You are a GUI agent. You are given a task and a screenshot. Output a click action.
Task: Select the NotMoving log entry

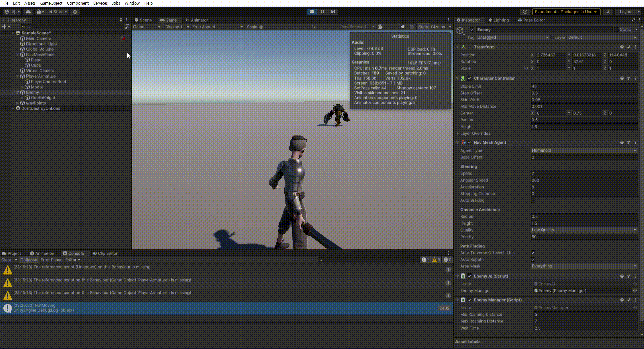226,308
